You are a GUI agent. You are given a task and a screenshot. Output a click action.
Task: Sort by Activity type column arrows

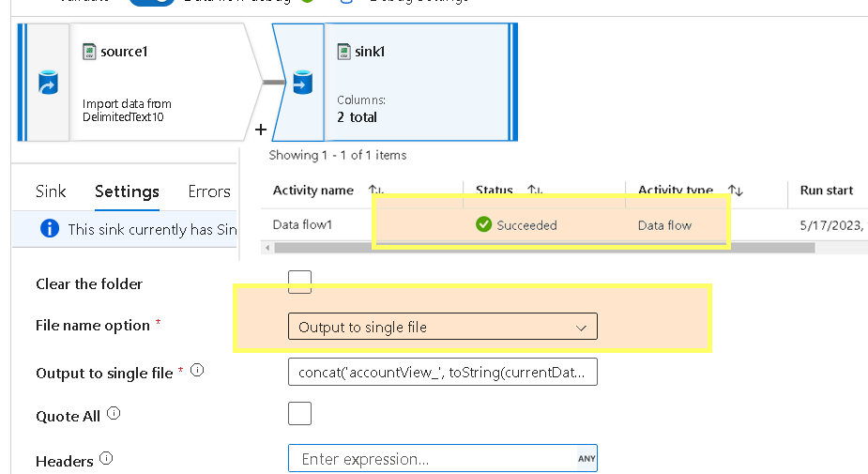(735, 190)
